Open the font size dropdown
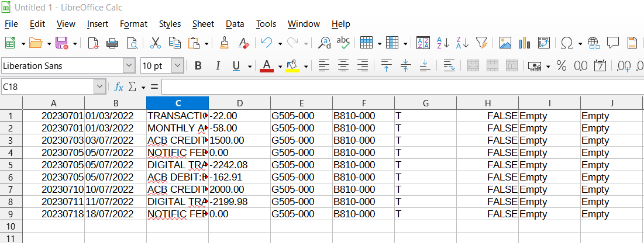This screenshot has height=243, width=644. coord(177,65)
